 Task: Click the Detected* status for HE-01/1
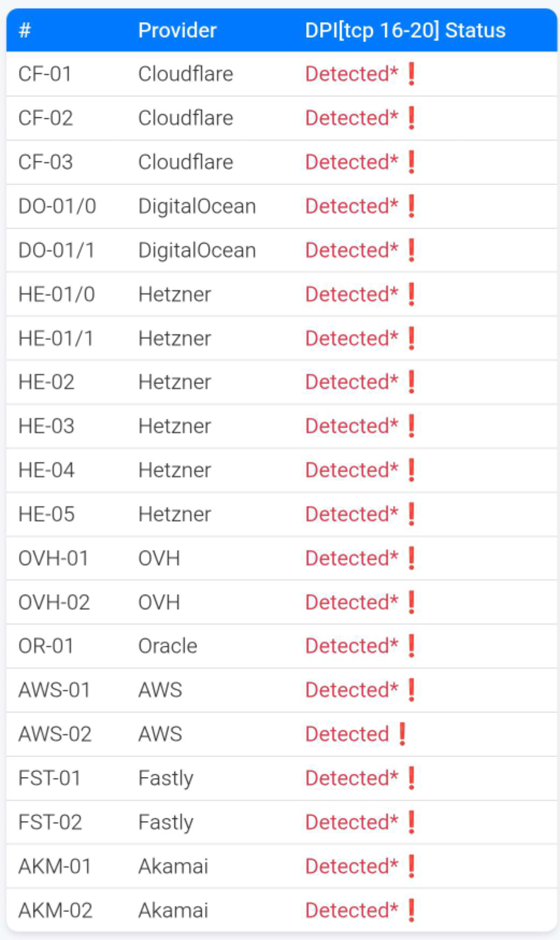(351, 338)
